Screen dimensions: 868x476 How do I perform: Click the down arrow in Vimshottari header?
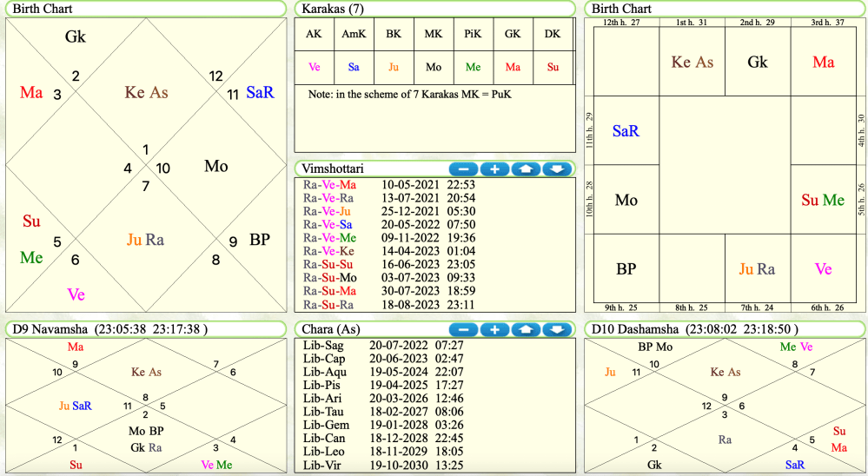point(557,169)
